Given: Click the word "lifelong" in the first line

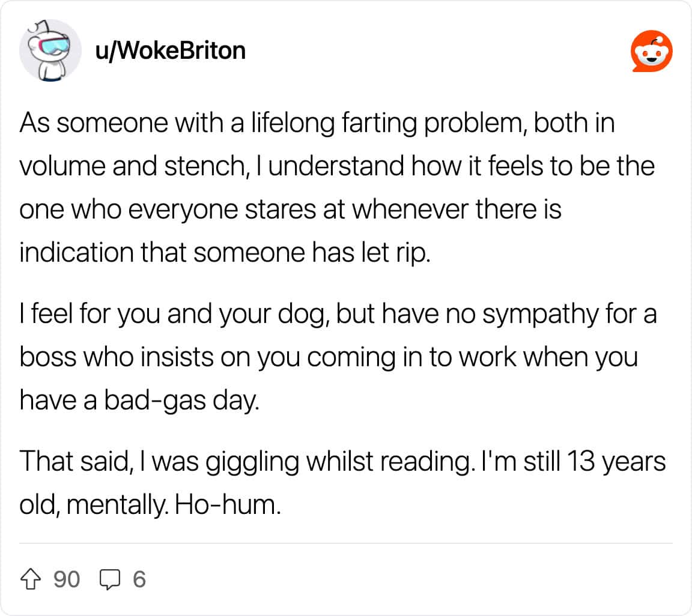Looking at the screenshot, I should (293, 123).
